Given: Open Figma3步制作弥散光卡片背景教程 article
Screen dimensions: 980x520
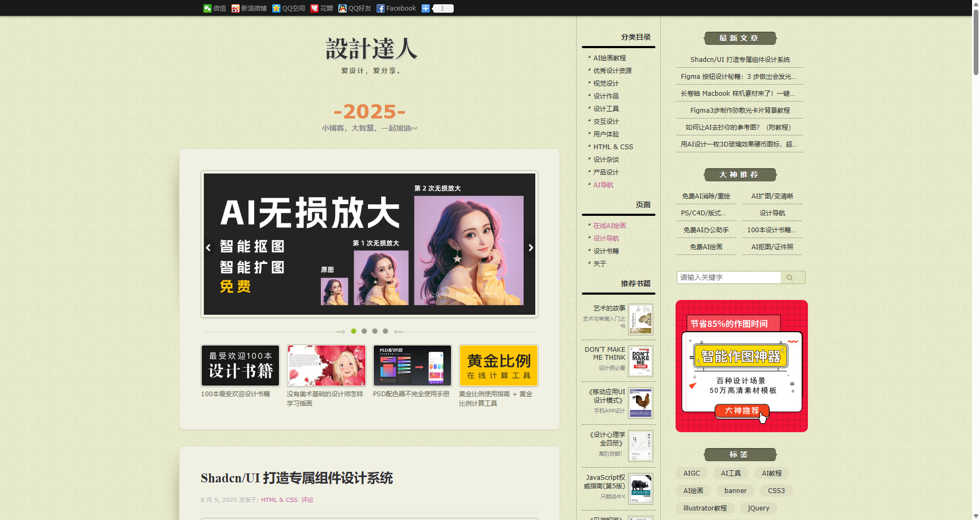Looking at the screenshot, I should coord(740,111).
